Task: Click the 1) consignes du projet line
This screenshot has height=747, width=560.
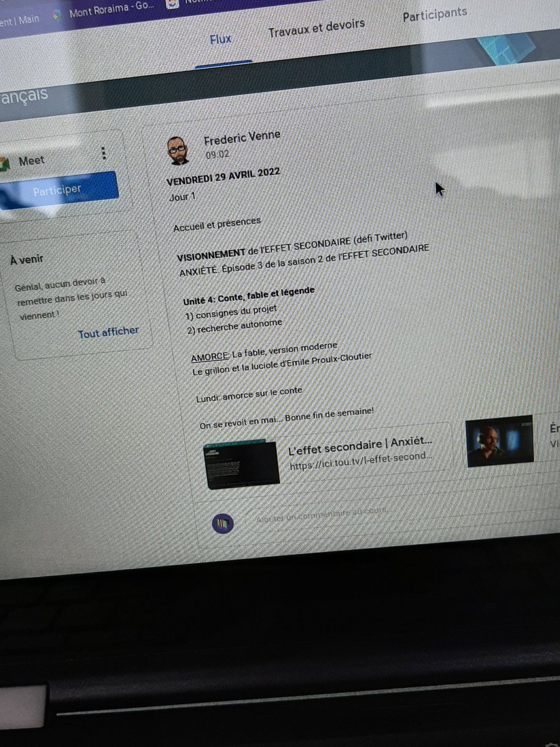Action: click(x=231, y=312)
